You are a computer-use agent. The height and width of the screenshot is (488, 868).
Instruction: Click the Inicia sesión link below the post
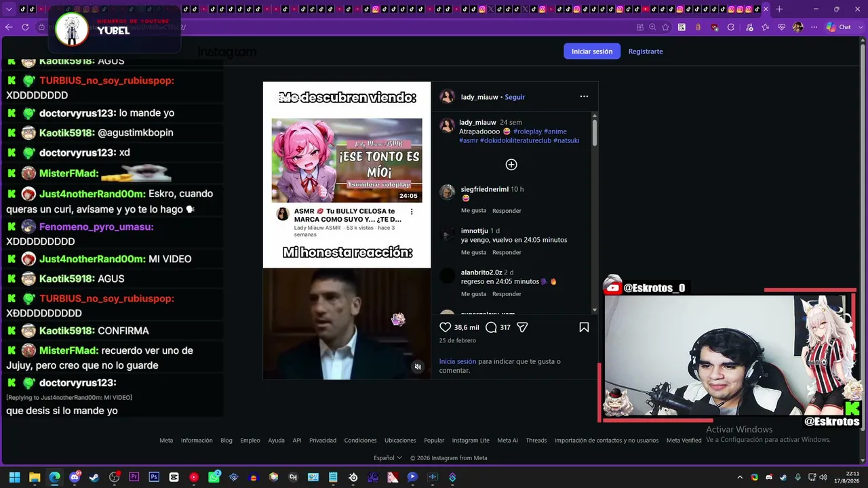tap(458, 362)
